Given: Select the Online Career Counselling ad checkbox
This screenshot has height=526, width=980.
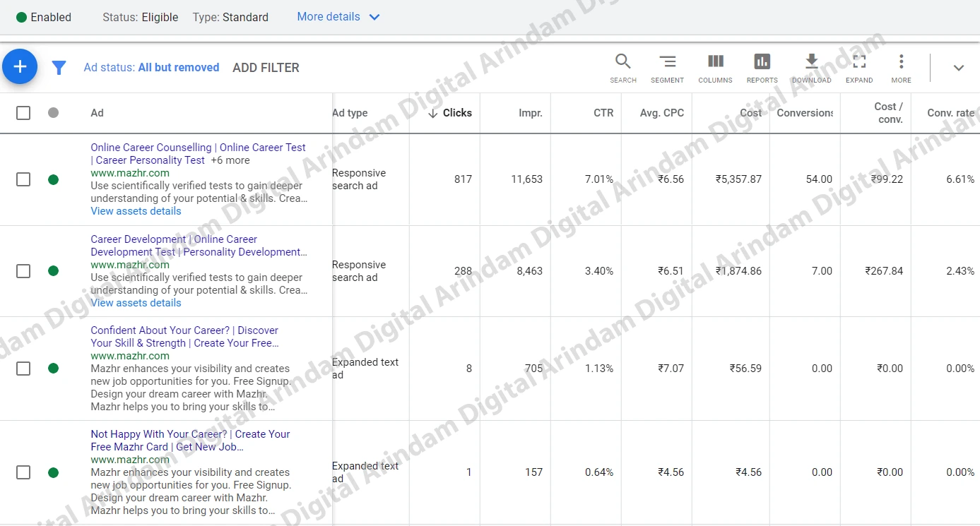Looking at the screenshot, I should pos(23,179).
